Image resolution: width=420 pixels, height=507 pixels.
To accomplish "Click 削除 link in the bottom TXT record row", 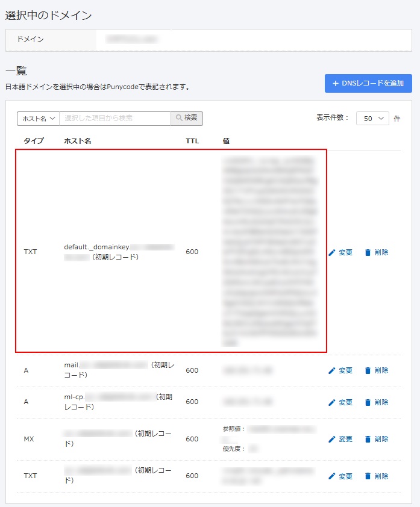I will coord(381,476).
